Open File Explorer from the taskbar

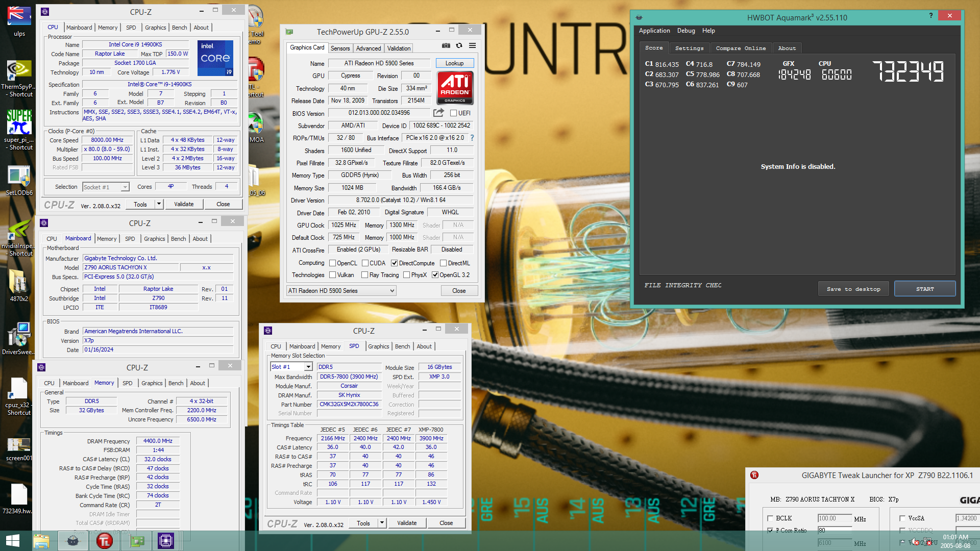click(41, 541)
